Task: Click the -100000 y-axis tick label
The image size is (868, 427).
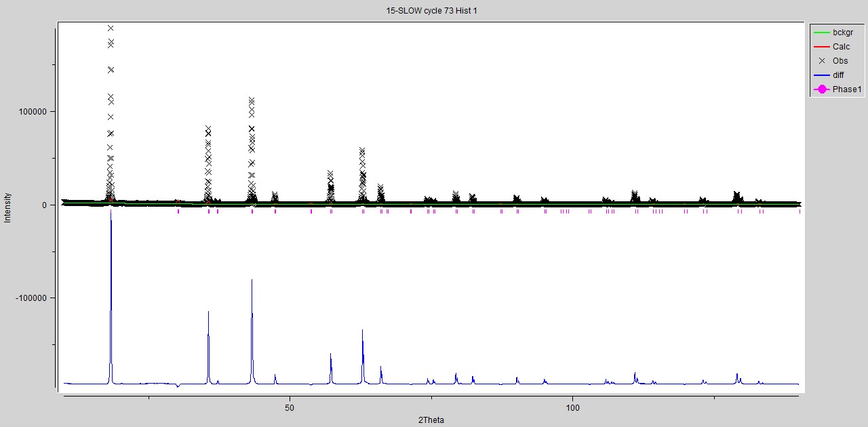Action: click(x=33, y=298)
